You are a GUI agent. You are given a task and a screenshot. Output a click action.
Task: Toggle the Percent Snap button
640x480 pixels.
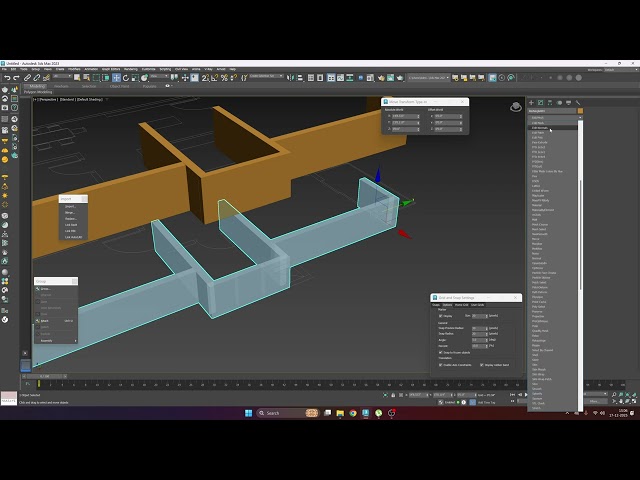[224, 78]
